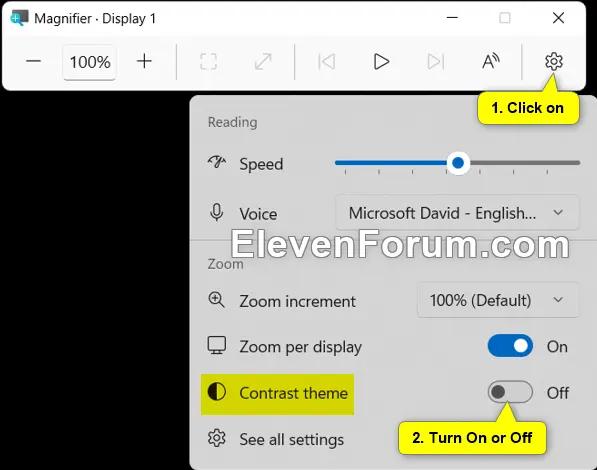Viewport: 597px width, 470px height.
Task: Select the full screen view icon
Action: [x=208, y=61]
